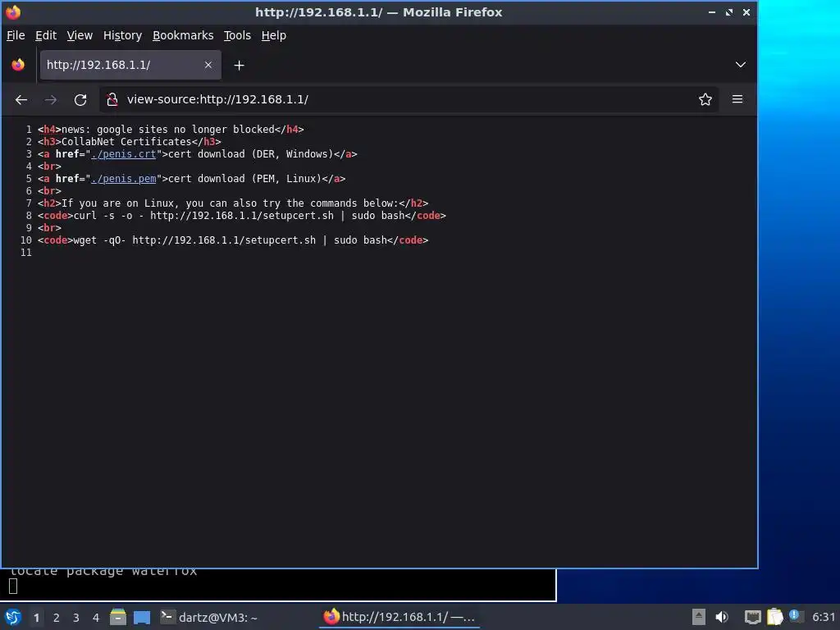The image size is (840, 630).
Task: Click the wget setupcert.sh command line
Action: [x=233, y=240]
